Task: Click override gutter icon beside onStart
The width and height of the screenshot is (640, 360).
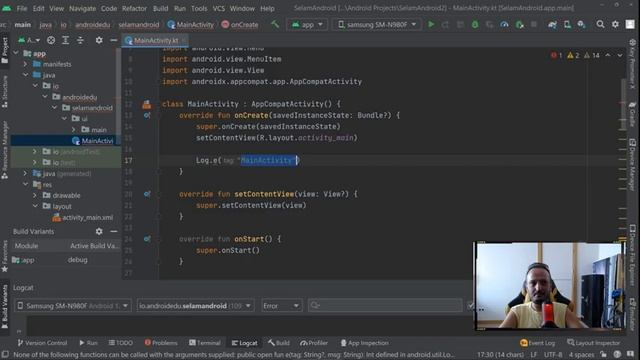Action: [x=147, y=239]
